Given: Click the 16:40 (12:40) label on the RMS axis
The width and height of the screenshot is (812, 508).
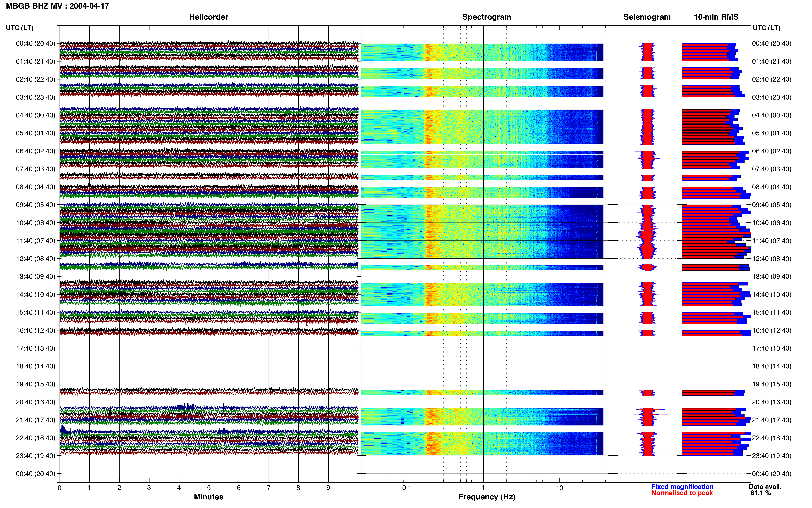Looking at the screenshot, I should 772,330.
